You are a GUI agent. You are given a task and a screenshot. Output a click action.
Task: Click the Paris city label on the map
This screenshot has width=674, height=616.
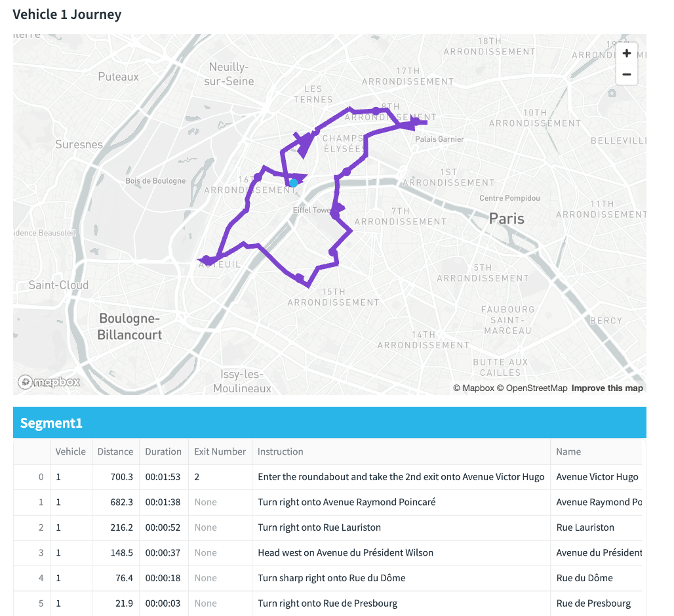coord(507,218)
